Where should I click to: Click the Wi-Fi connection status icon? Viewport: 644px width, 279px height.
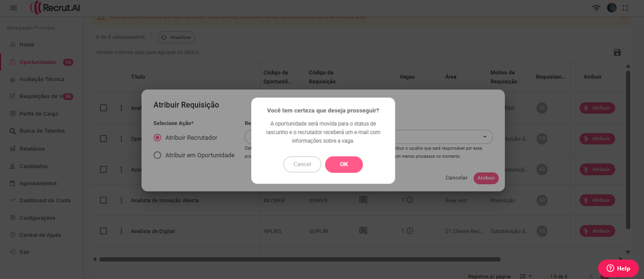(596, 8)
